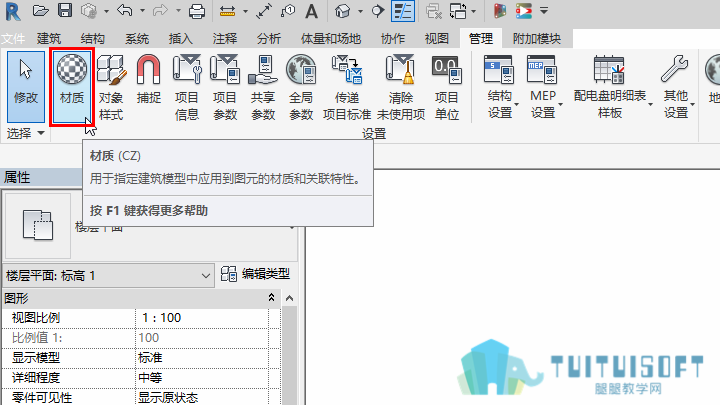This screenshot has width=720, height=405.
Task: Open the Select (选择) panel dropdown
Action: tap(26, 133)
